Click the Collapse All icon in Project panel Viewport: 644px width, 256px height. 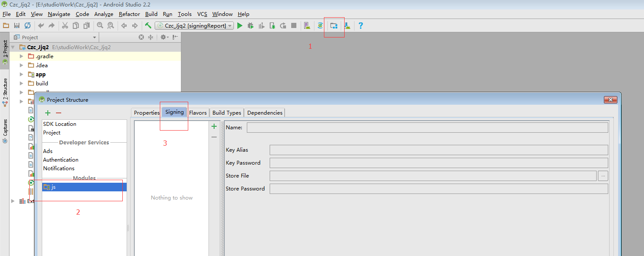tap(150, 37)
